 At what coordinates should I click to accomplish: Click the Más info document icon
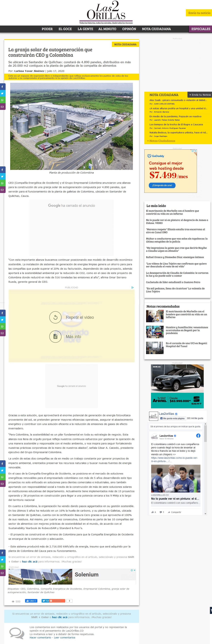(x=55, y=336)
